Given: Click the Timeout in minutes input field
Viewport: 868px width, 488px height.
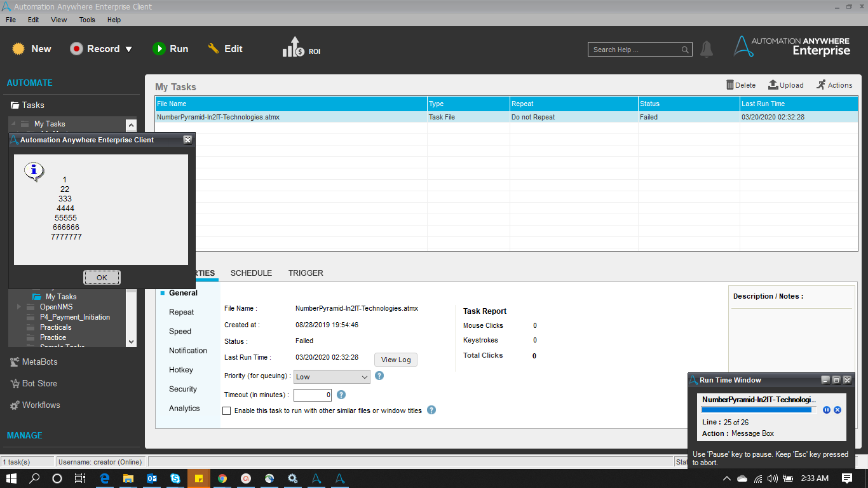Looking at the screenshot, I should [x=312, y=395].
